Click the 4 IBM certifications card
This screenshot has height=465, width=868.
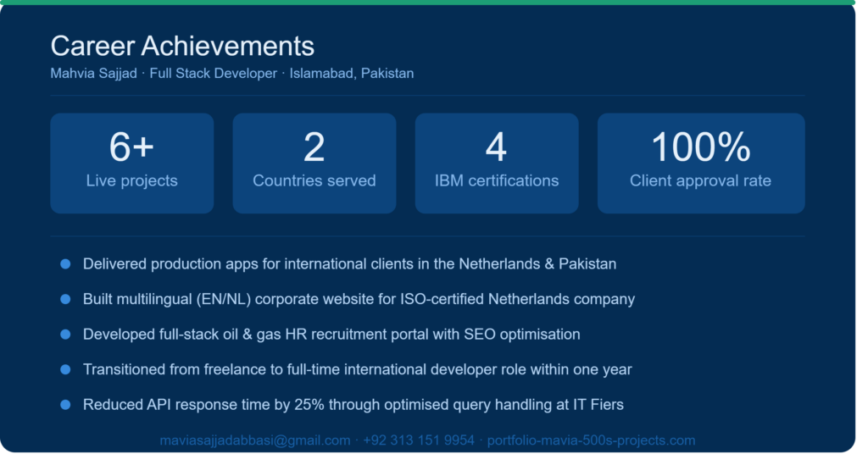click(x=497, y=163)
